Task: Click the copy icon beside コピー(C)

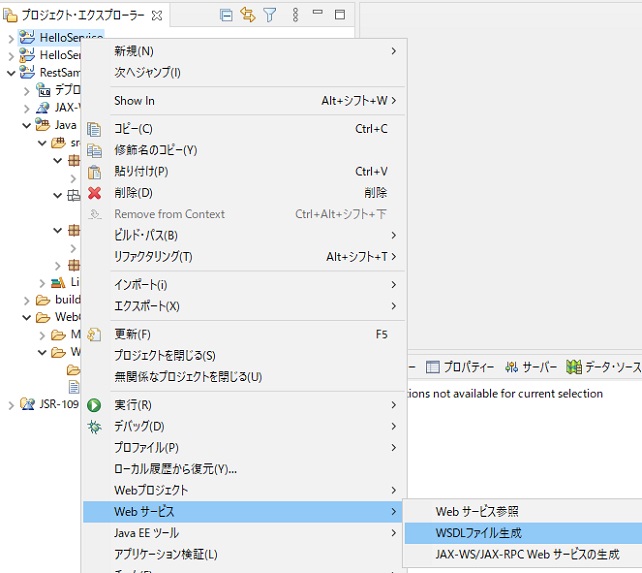Action: (94, 129)
